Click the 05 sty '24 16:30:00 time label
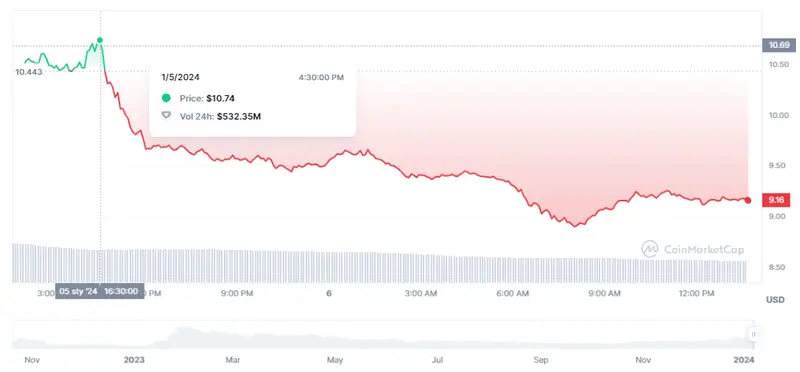This screenshot has width=800, height=372. [99, 291]
